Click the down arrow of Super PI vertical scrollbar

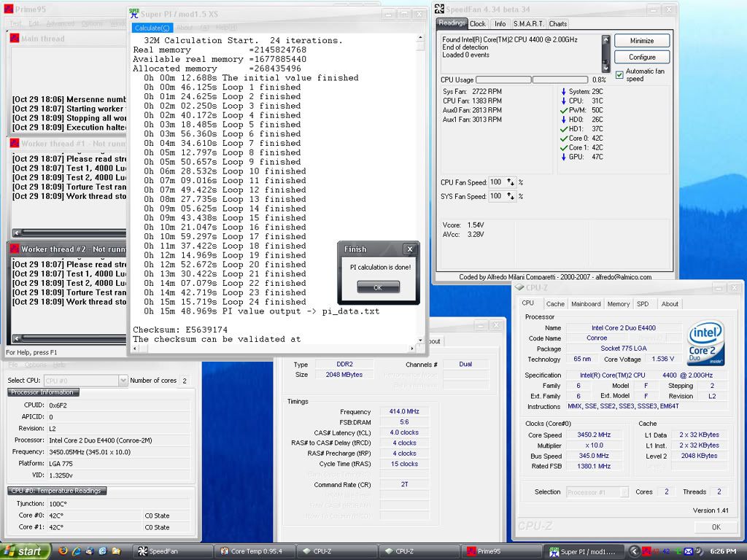point(420,340)
